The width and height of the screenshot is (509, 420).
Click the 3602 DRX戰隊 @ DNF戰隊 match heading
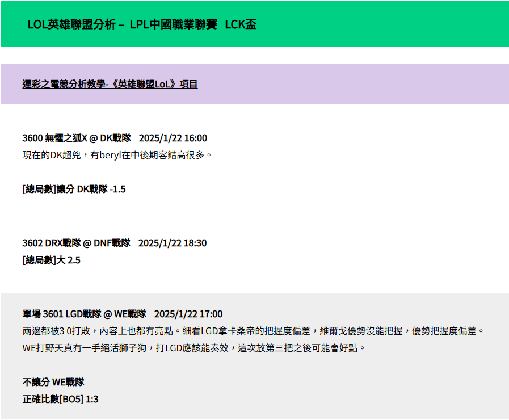(114, 243)
